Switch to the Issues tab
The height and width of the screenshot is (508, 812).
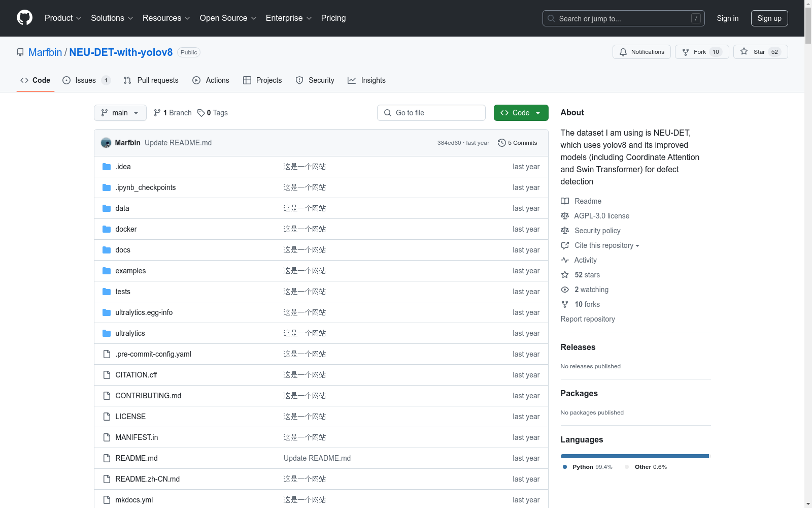click(x=86, y=80)
